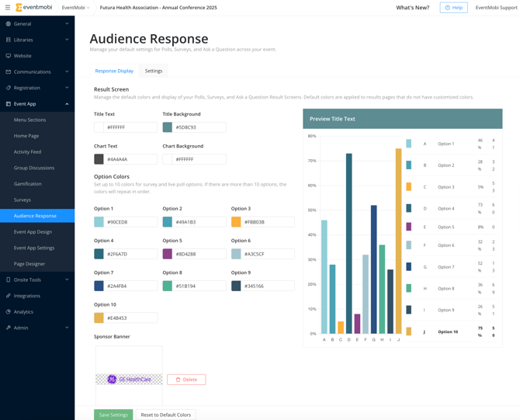This screenshot has height=420, width=520.
Task: Click the GE HealthCare sponsor banner image
Action: (129, 380)
